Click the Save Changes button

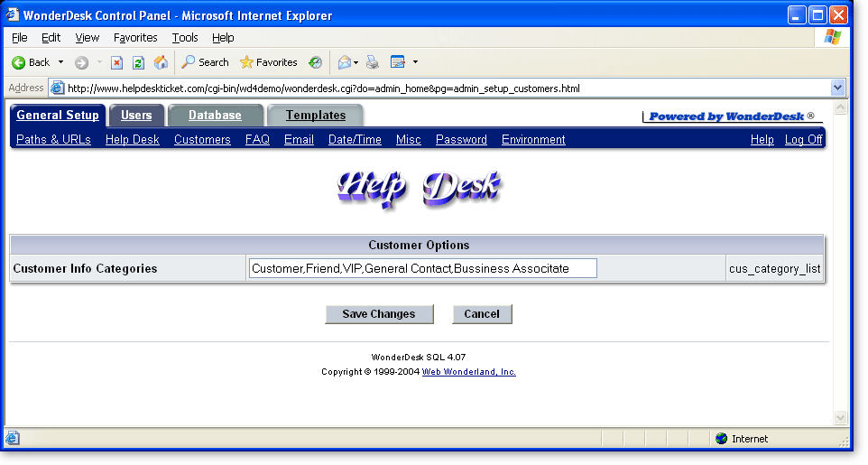tap(379, 313)
